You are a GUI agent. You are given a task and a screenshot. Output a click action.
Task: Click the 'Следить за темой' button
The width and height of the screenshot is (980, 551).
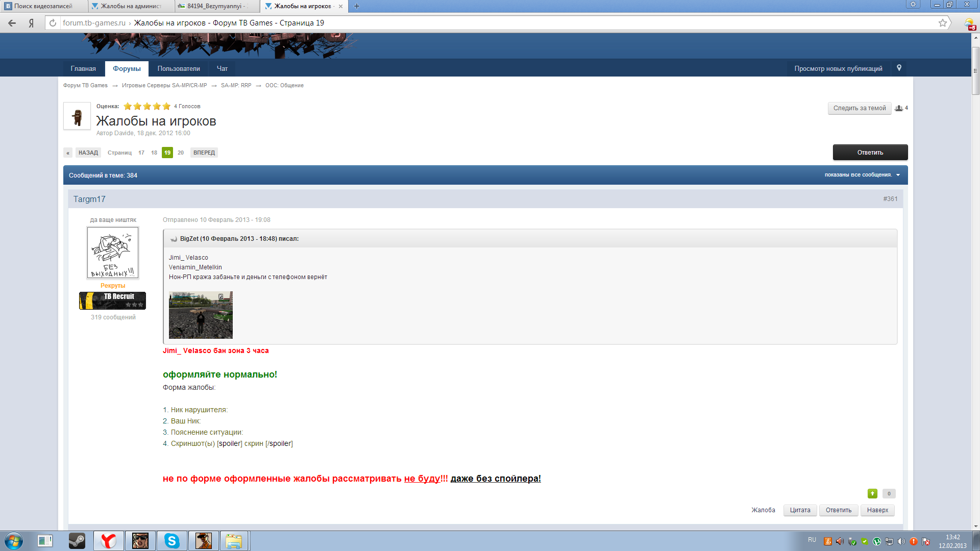pyautogui.click(x=859, y=108)
